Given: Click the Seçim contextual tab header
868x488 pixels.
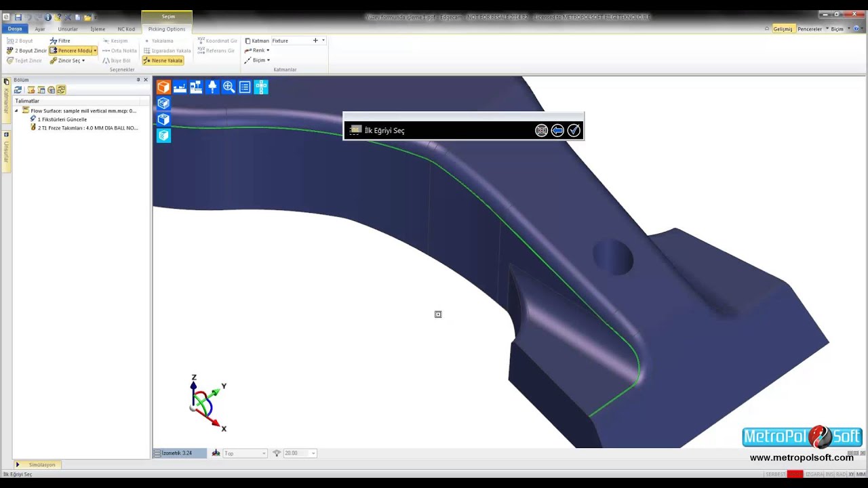Looking at the screenshot, I should pos(167,16).
